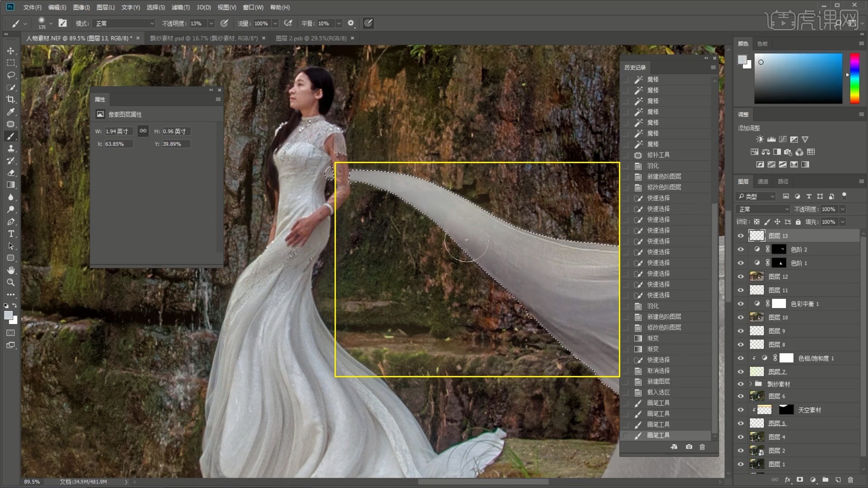Switch to the 图层 2.psb document tab
Screen dimensions: 868x488
point(311,38)
